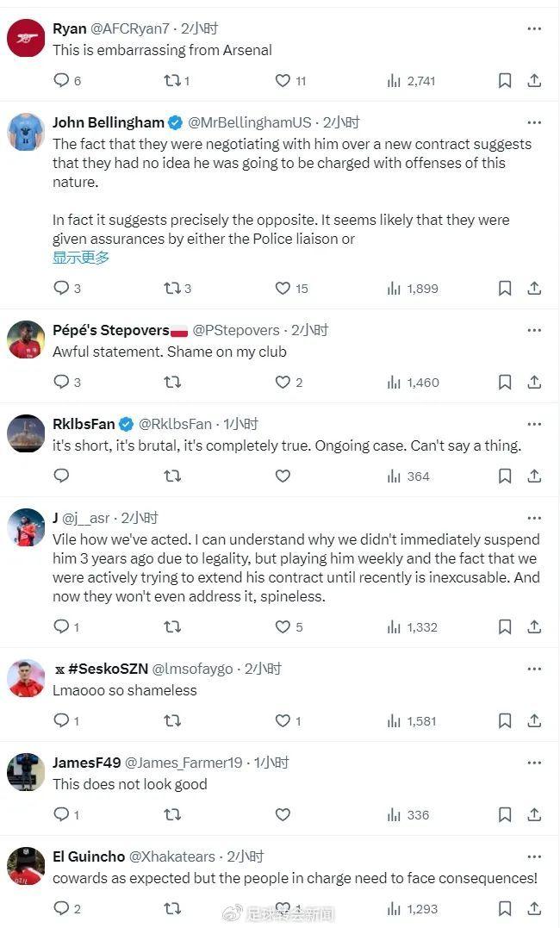
Task: Click Pépé's Stepovers profile picture
Action: (26, 339)
